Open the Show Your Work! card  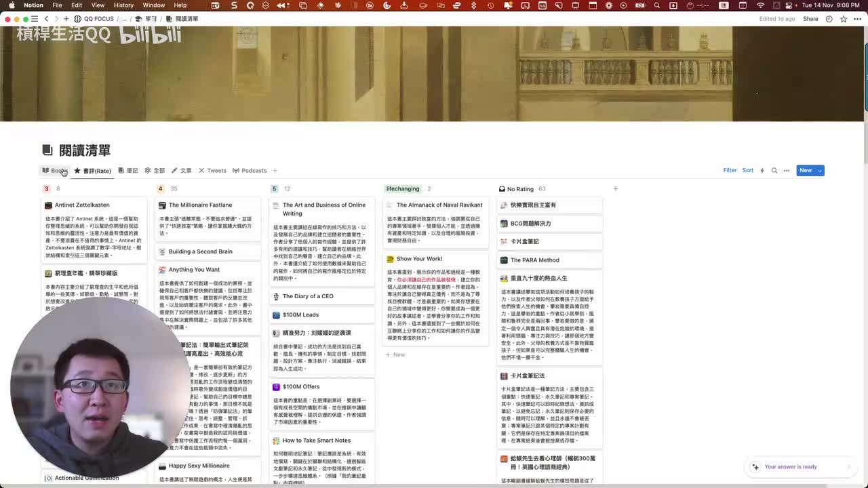click(419, 259)
